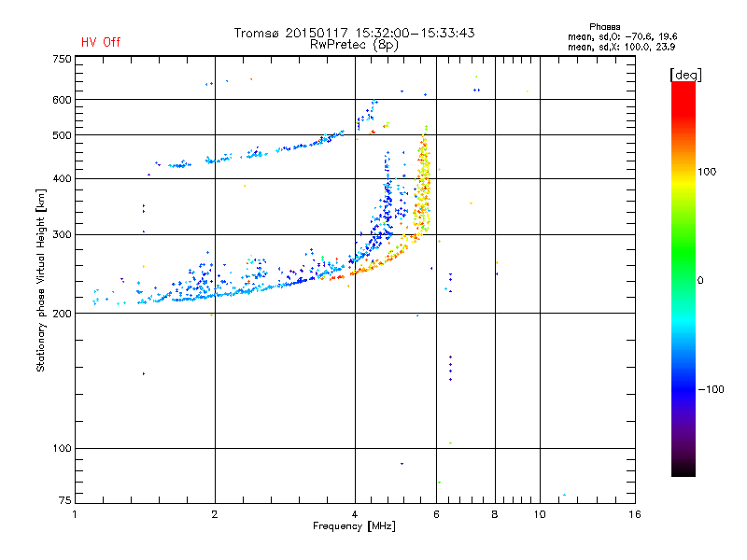Click the x-axis label '1'
The image size is (747, 560).
point(75,514)
